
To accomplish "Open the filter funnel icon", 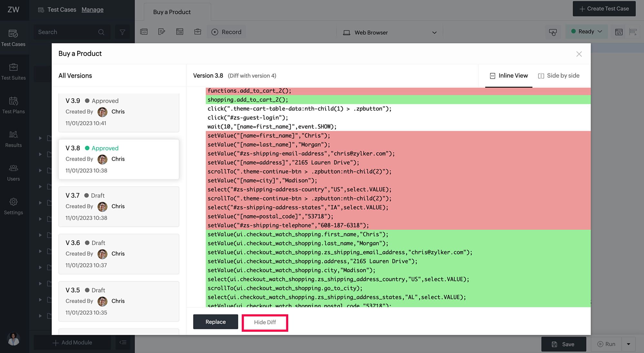I will coord(122,32).
